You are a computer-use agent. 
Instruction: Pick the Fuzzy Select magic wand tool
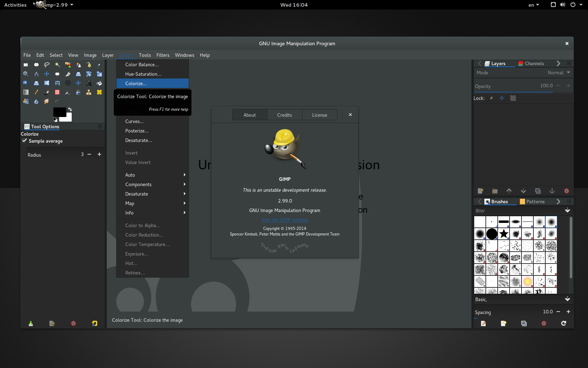[x=57, y=65]
